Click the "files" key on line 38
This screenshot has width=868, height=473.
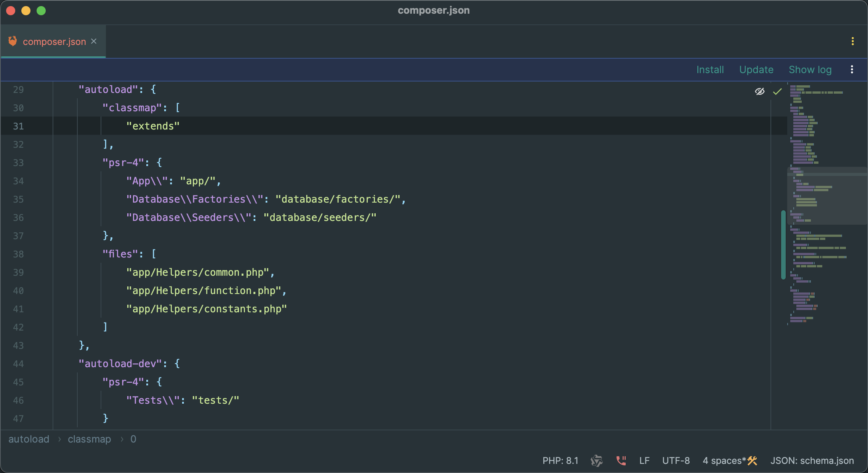pos(120,254)
